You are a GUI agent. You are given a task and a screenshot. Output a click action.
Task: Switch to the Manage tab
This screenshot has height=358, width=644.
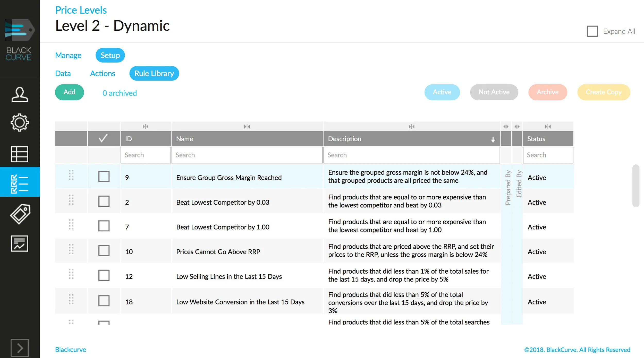[68, 55]
